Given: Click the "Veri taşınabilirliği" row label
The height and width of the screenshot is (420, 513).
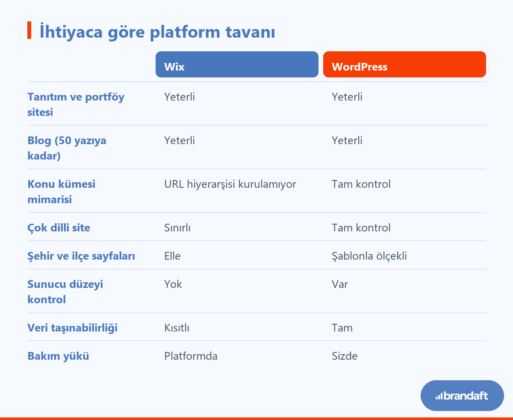Looking at the screenshot, I should [x=73, y=328].
